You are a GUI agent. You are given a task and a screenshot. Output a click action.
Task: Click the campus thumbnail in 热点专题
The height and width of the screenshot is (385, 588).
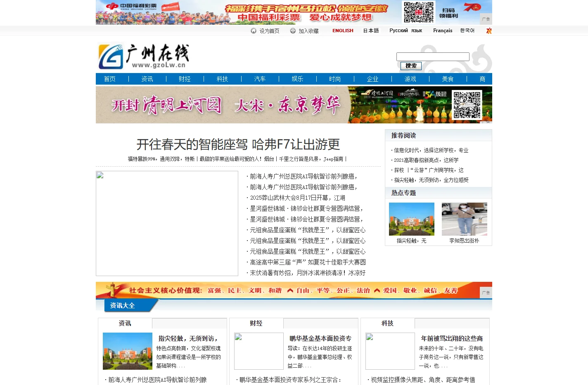[x=412, y=219]
